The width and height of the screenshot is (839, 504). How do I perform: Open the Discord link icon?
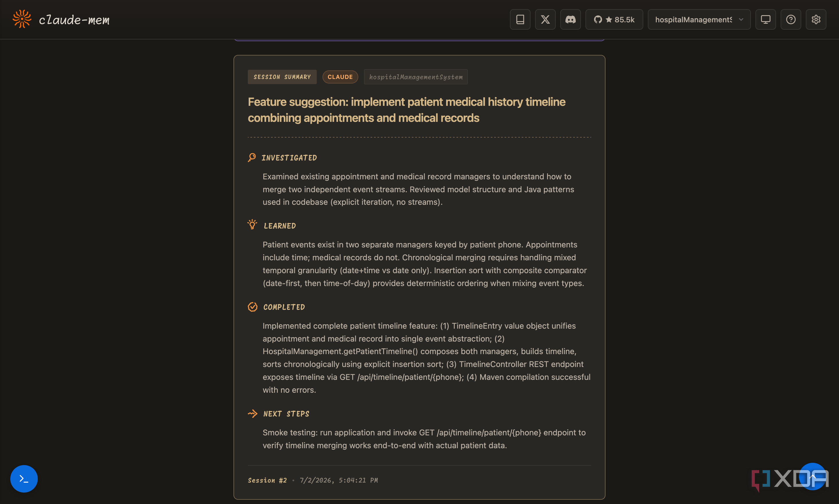tap(570, 20)
